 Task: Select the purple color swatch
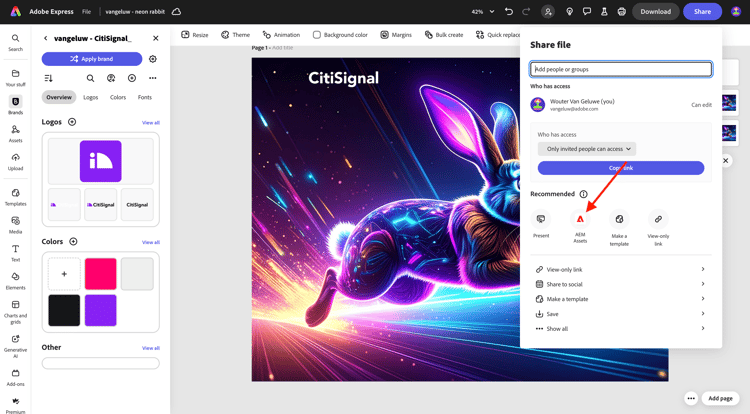tap(100, 310)
